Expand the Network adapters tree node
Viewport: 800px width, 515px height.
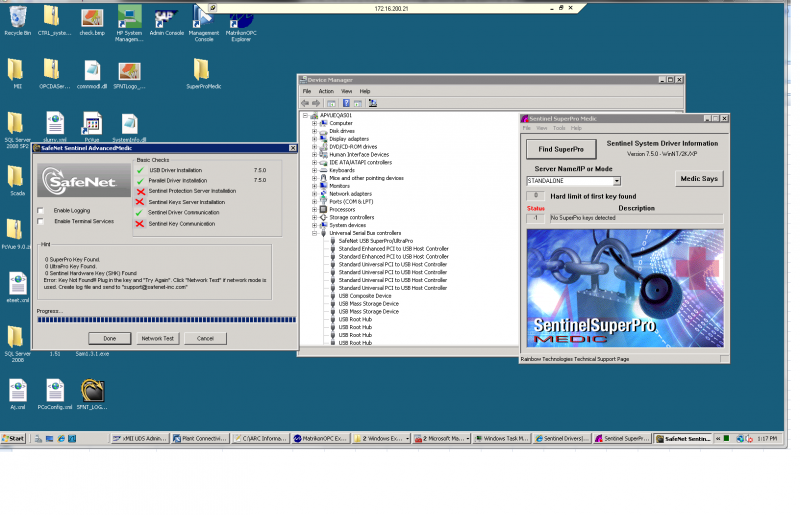pyautogui.click(x=314, y=194)
